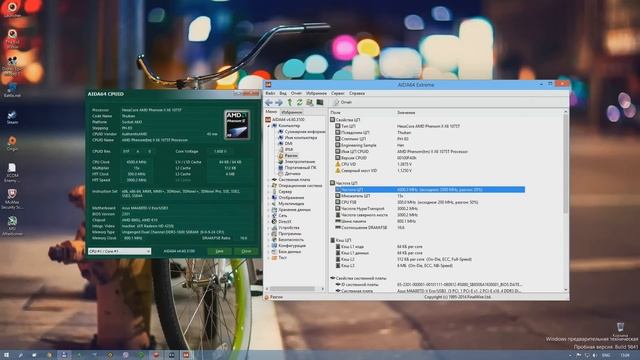Click the Forward arrow in AIDA64 toolbar

(279, 102)
